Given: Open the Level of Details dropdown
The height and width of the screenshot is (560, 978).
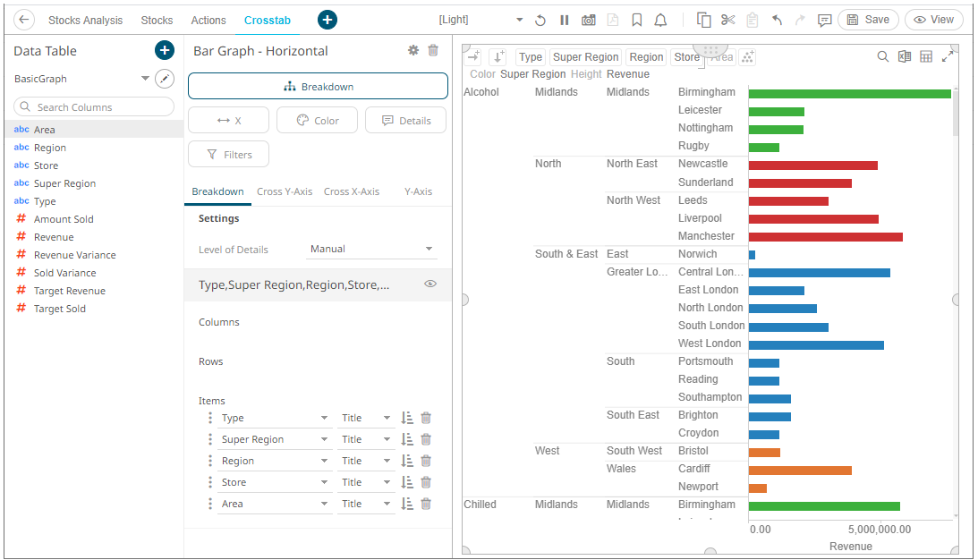Looking at the screenshot, I should pos(372,249).
